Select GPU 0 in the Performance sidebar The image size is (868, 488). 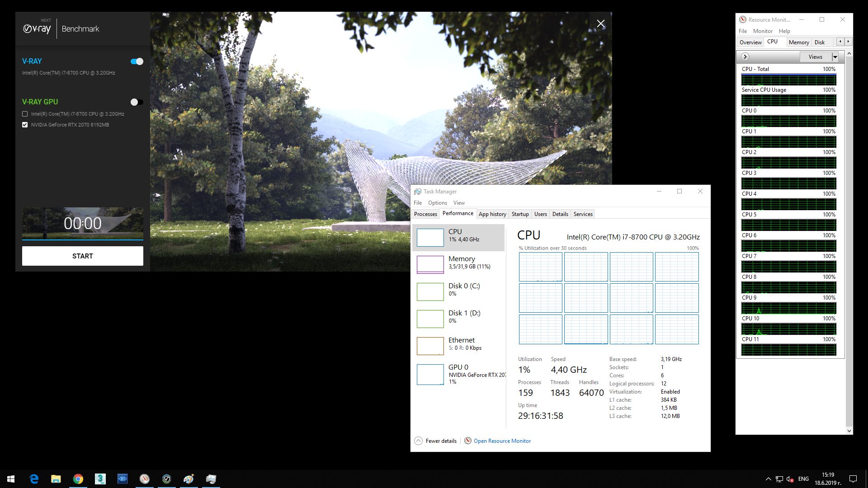tap(458, 375)
